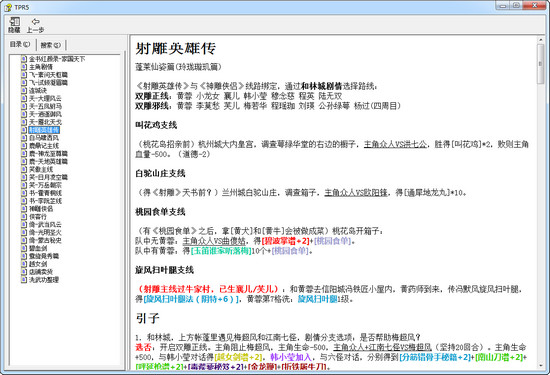Viewport: 550px width, 375px height.
Task: Click the red [碧波掌谱+2] text
Action: coord(286,241)
